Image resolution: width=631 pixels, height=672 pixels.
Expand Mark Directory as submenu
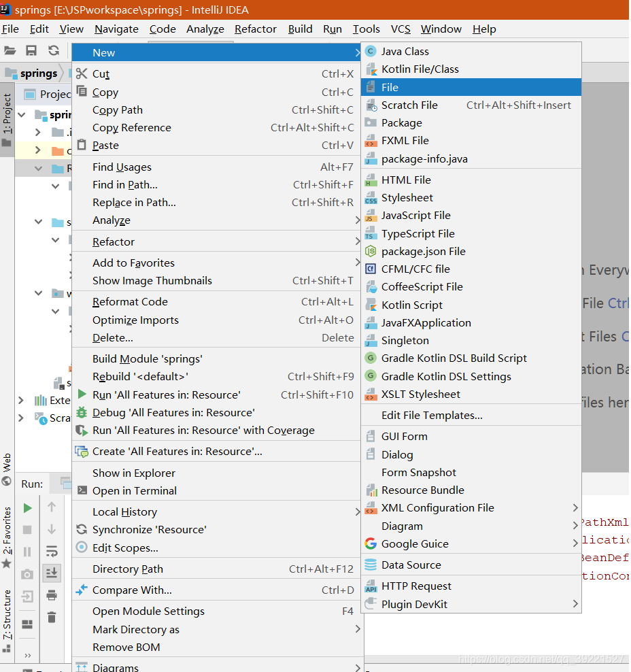coord(216,629)
